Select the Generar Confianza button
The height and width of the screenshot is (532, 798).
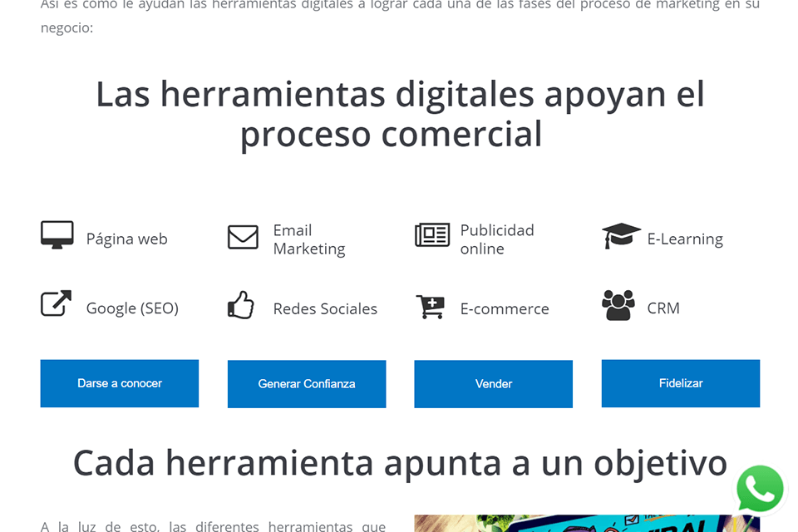click(307, 384)
